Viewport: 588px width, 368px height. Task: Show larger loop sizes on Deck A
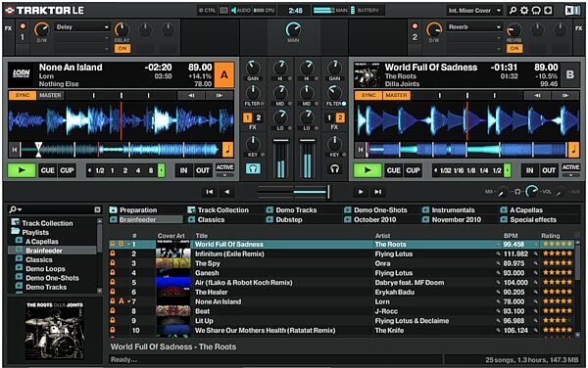(x=162, y=170)
